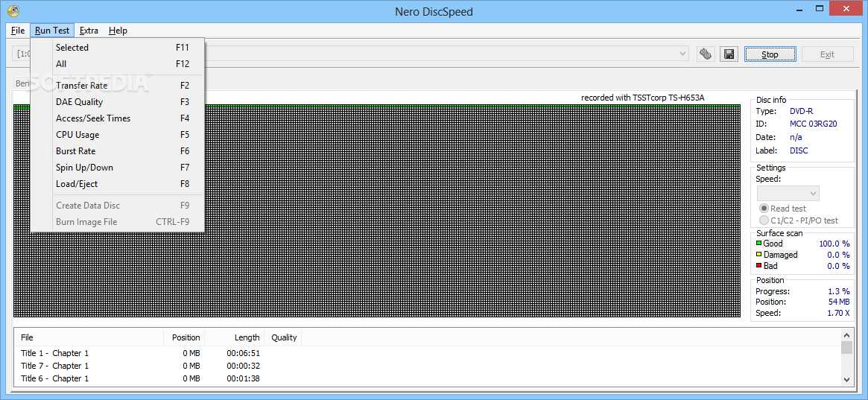Click the 00:06:51 length value
868x400 pixels.
tap(243, 353)
